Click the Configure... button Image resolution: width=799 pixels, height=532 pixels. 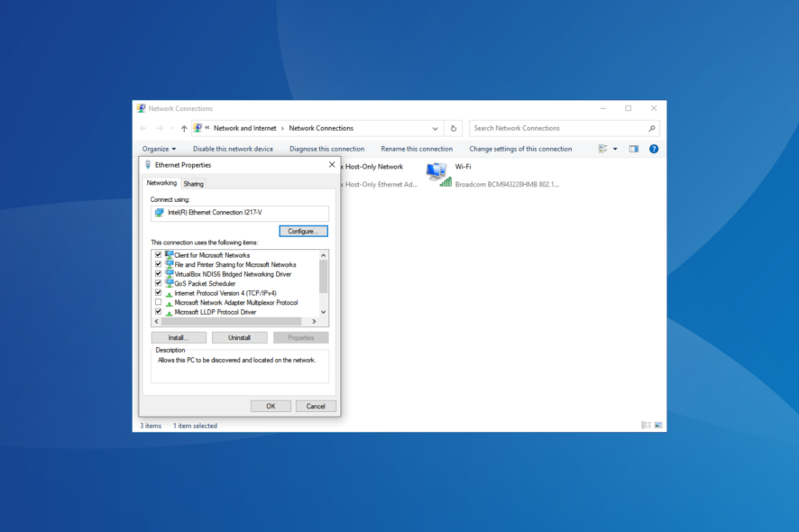pyautogui.click(x=303, y=232)
